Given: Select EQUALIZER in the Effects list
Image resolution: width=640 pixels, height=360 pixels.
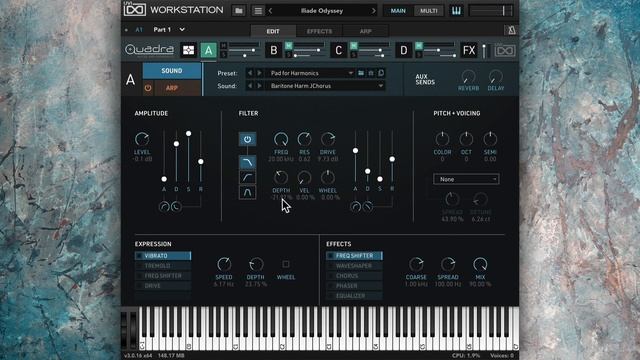Looking at the screenshot, I should tap(354, 296).
